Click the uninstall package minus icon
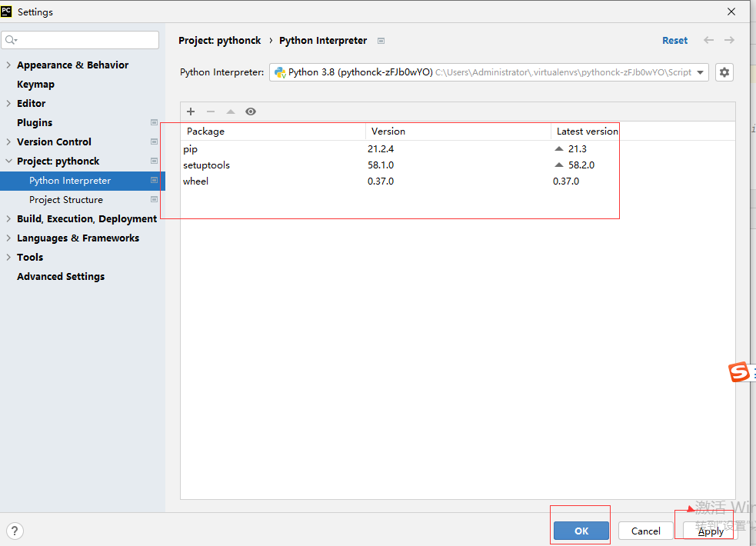This screenshot has width=756, height=546. (211, 112)
